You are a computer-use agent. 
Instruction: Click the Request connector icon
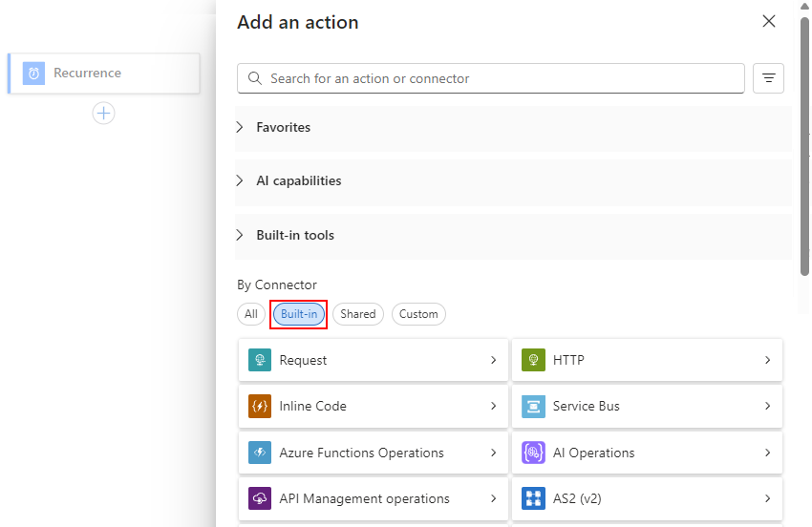coord(260,360)
